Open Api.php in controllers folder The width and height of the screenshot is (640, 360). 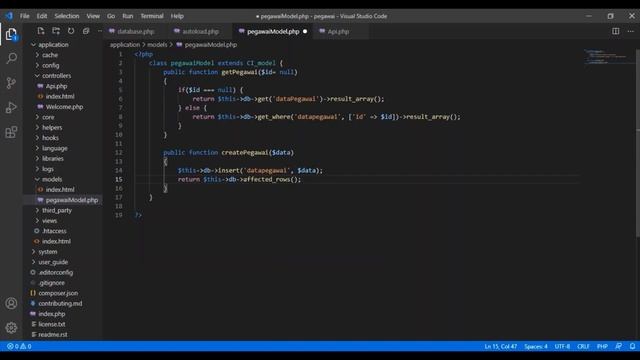56,86
